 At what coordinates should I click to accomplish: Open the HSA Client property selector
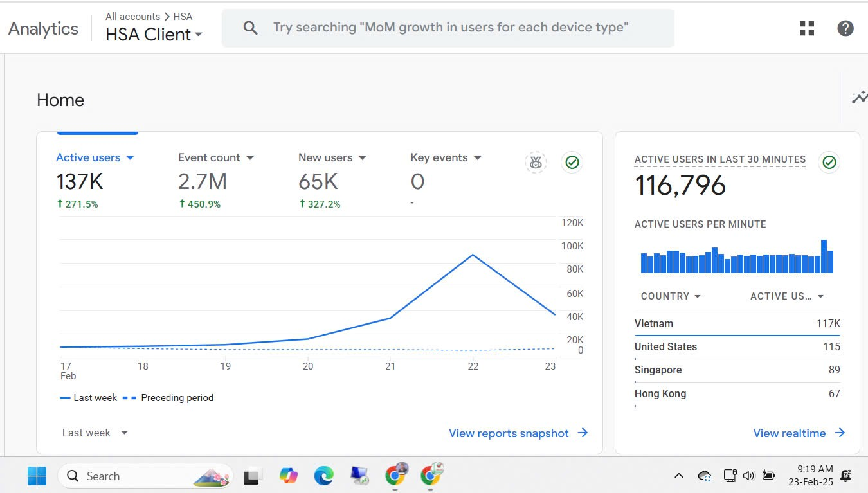point(154,35)
